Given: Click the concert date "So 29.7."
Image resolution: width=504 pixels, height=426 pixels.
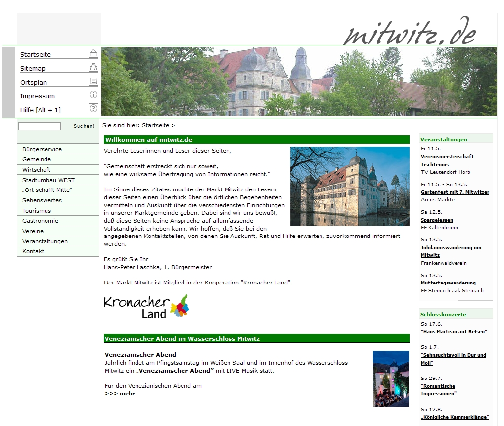Looking at the screenshot, I should 432,378.
